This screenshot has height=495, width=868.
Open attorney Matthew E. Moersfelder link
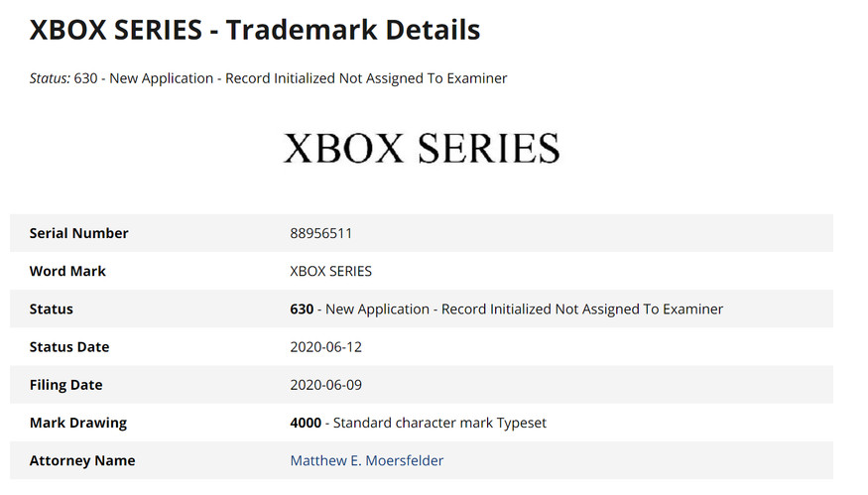coord(366,460)
